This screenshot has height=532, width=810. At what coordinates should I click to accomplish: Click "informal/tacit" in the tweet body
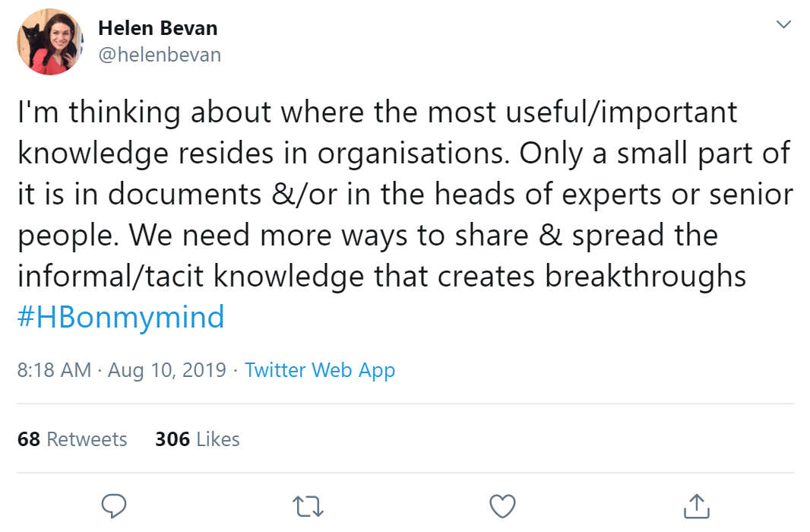point(111,276)
